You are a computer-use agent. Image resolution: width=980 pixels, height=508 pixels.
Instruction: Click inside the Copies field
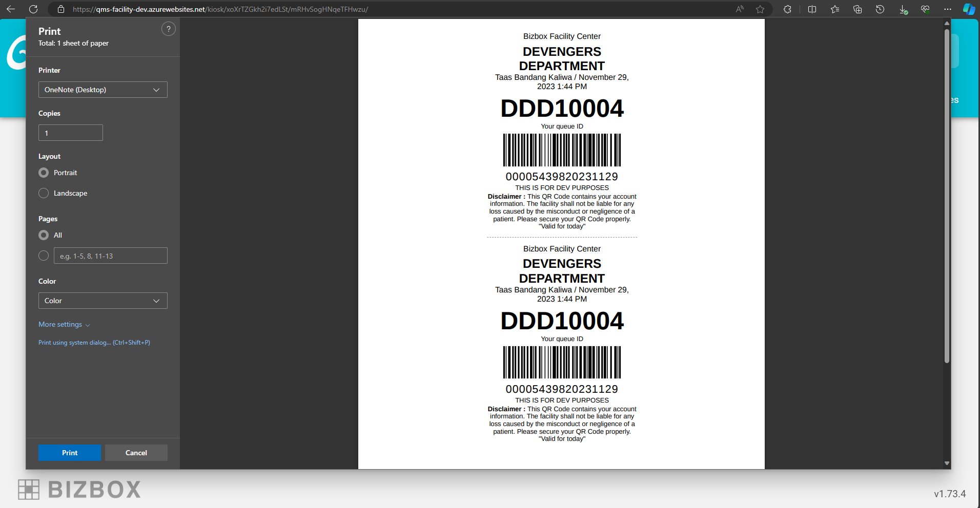[70, 133]
